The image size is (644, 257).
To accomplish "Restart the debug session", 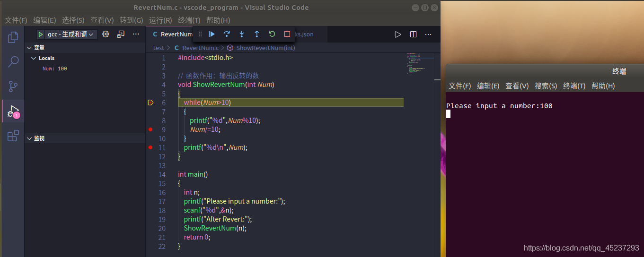I will coord(272,34).
